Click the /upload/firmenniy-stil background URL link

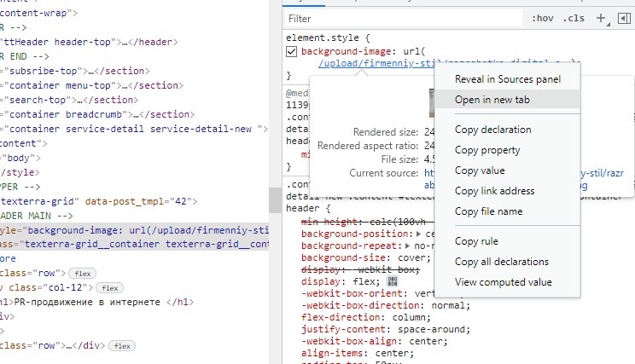[x=376, y=64]
